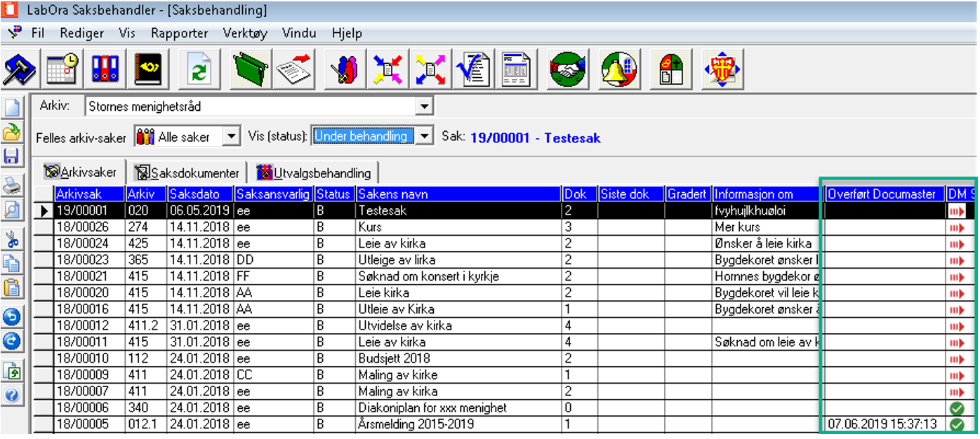This screenshot has width=980, height=439.
Task: Click the green refresh document icon
Action: pyautogui.click(x=200, y=69)
